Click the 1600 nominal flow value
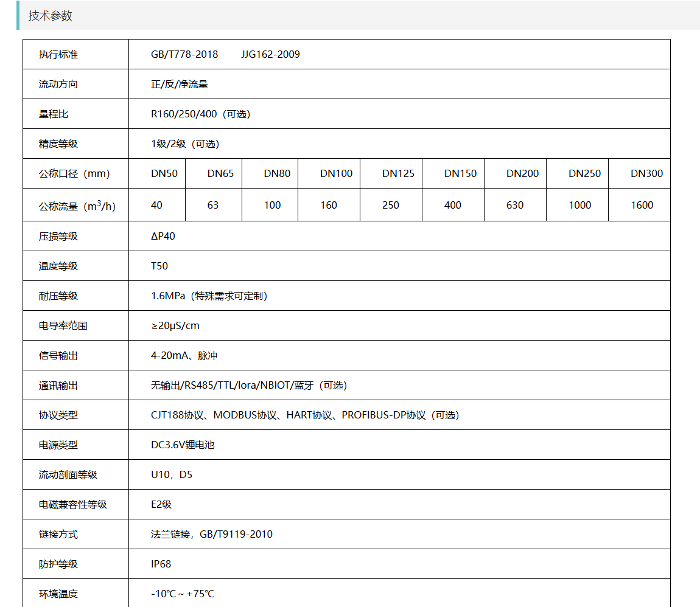This screenshot has width=700, height=607. 642,205
